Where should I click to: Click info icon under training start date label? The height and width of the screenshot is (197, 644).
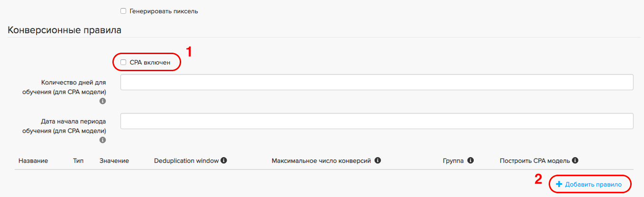pos(102,140)
